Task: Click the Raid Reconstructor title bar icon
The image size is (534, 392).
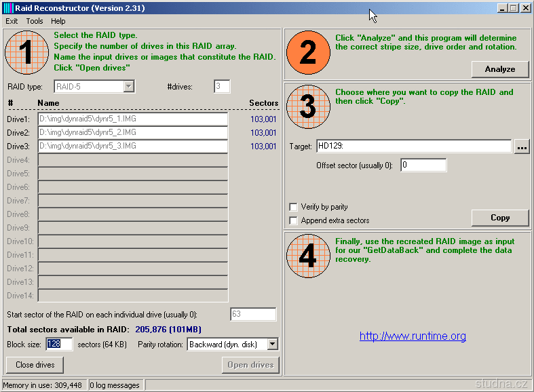Action: click(8, 8)
